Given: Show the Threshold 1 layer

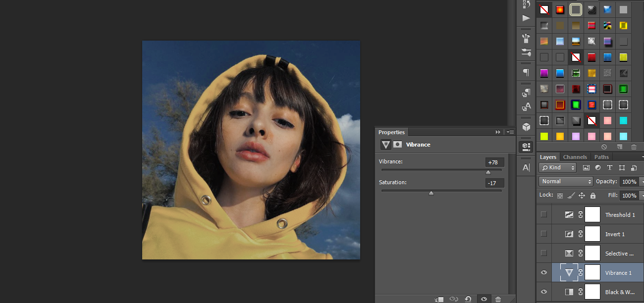Looking at the screenshot, I should click(x=544, y=215).
